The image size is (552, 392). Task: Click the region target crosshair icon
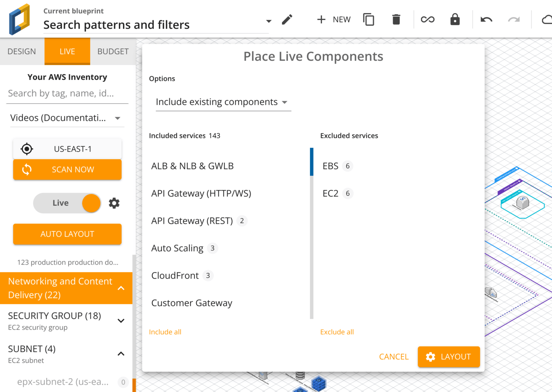[x=27, y=149]
